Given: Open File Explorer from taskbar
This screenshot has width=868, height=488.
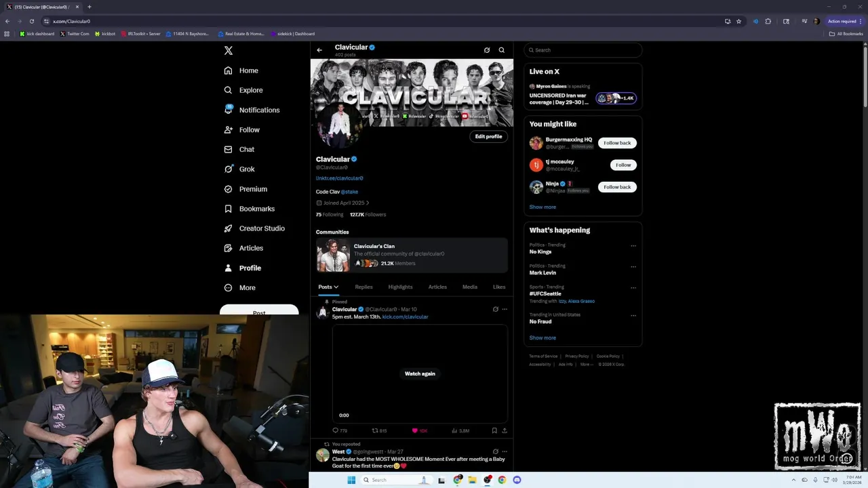Looking at the screenshot, I should 472,480.
